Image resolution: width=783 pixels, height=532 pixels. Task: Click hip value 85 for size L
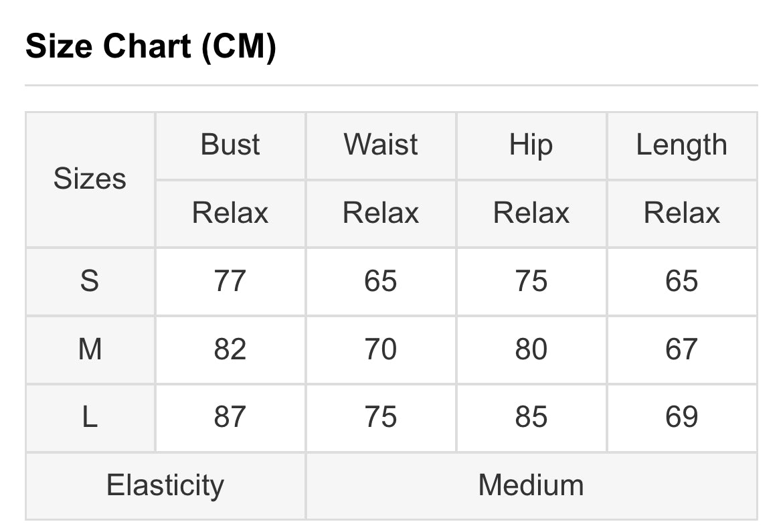coord(531,418)
